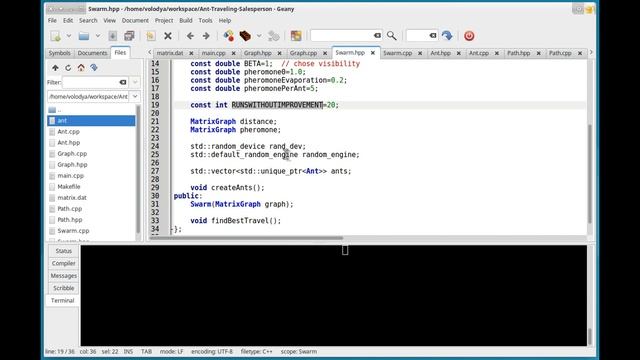This screenshot has height=360, width=640.
Task: Open the color chooser toolbar icon
Action: (296, 36)
